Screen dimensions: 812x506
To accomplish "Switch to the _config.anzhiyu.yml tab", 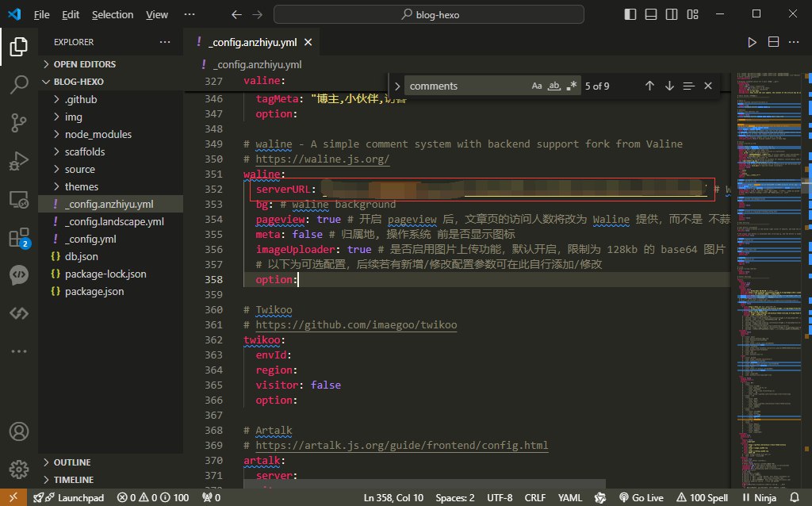I will tap(252, 43).
